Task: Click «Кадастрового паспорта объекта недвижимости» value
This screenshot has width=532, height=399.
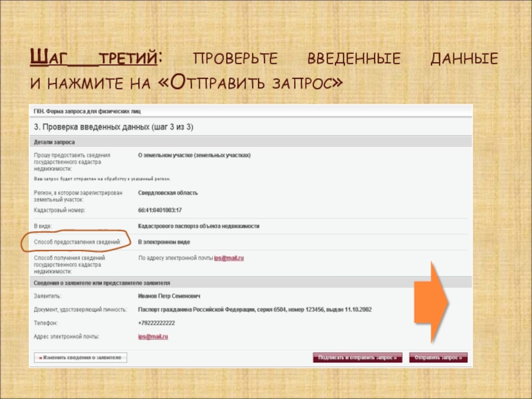Action: pyautogui.click(x=198, y=226)
